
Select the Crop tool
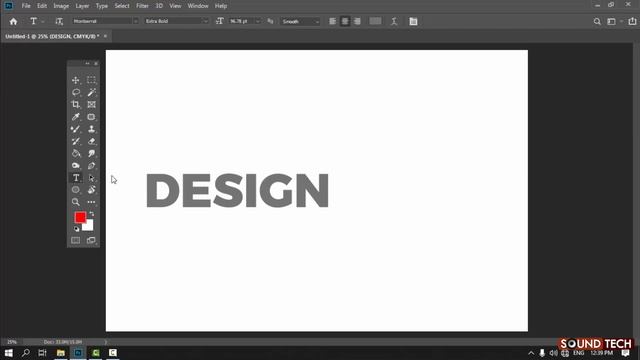point(76,104)
